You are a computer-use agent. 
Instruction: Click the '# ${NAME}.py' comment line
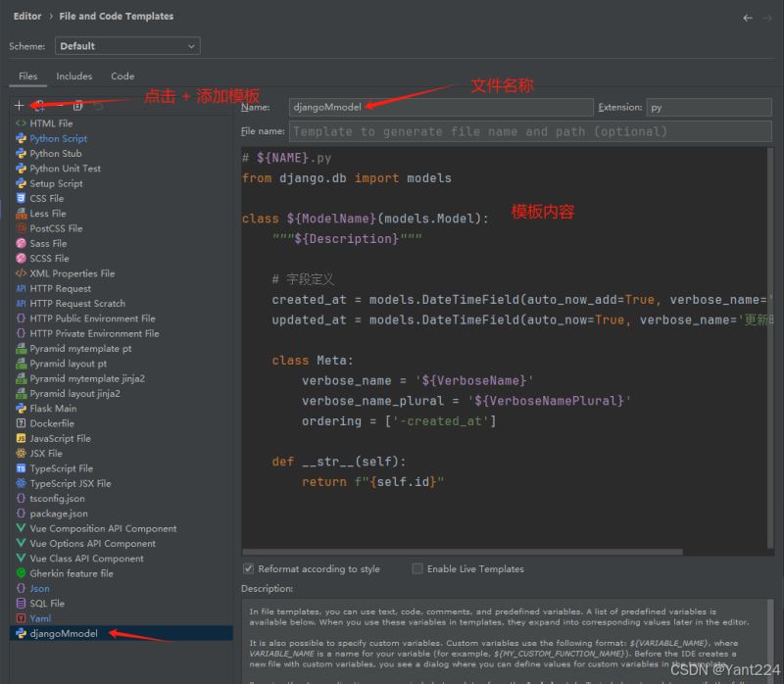point(286,158)
